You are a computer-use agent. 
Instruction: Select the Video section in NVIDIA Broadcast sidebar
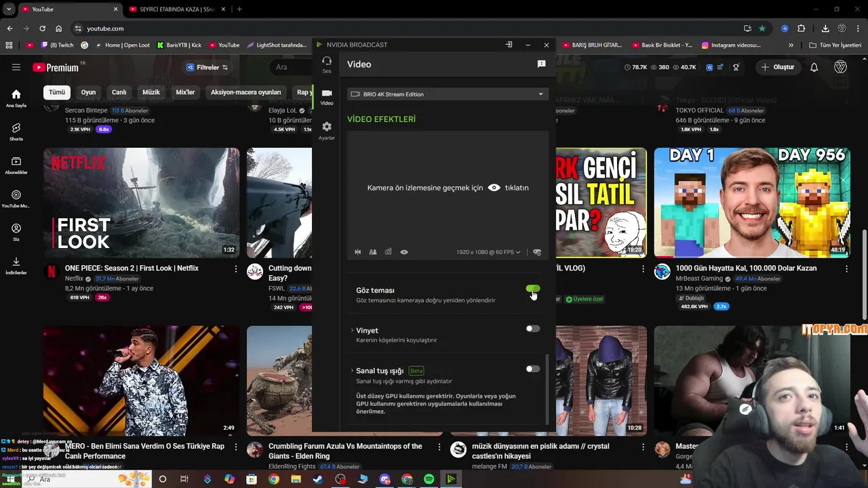(x=327, y=97)
